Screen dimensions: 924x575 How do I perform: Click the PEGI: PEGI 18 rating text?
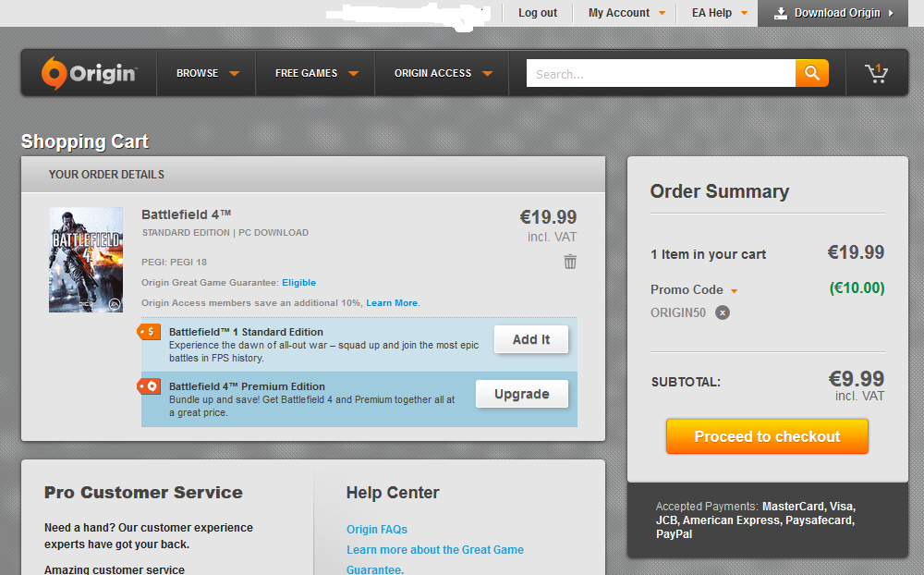pyautogui.click(x=174, y=262)
